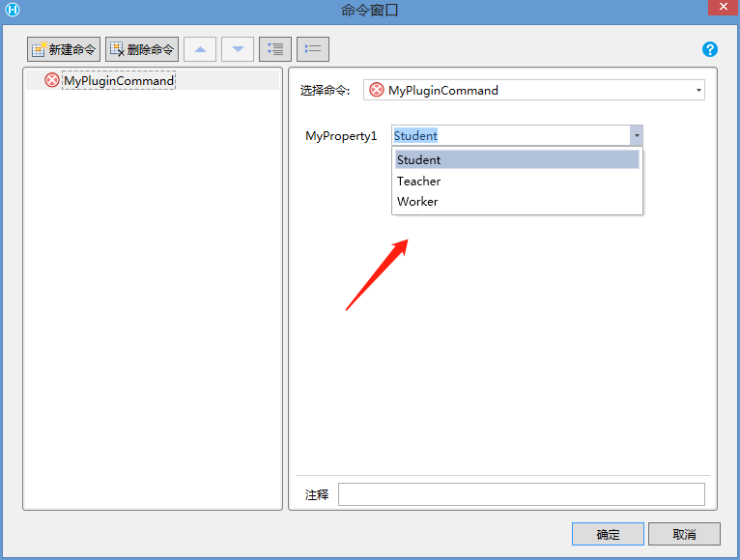The image size is (740, 560).
Task: Click the decrease indent toolbar icon
Action: (x=313, y=49)
